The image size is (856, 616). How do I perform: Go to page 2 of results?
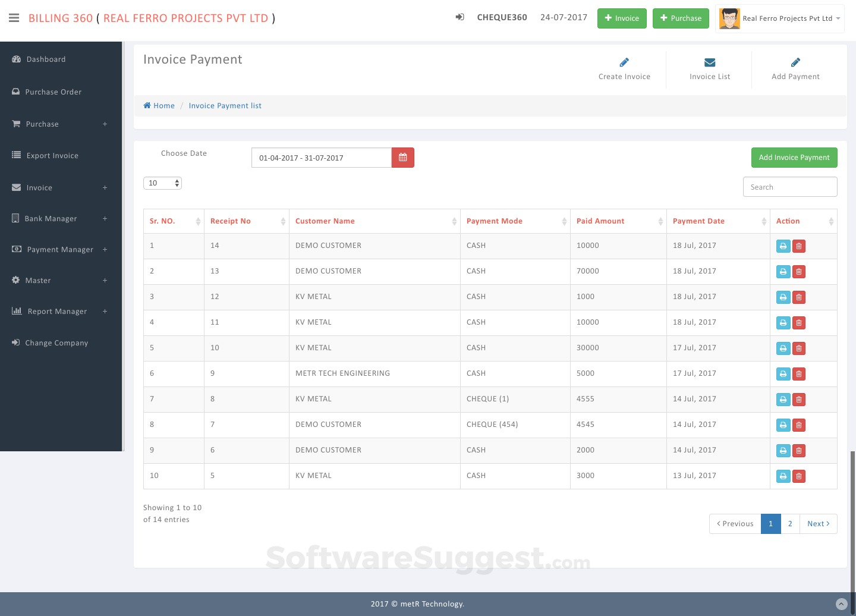790,524
